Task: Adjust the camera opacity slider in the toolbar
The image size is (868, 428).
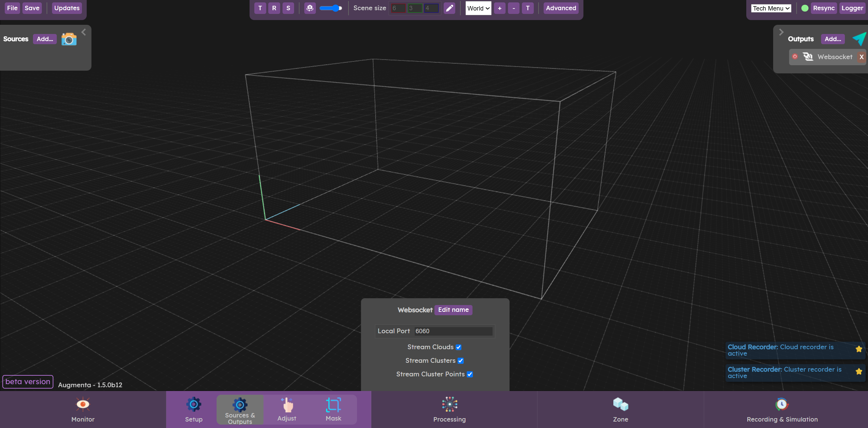Action: click(330, 8)
